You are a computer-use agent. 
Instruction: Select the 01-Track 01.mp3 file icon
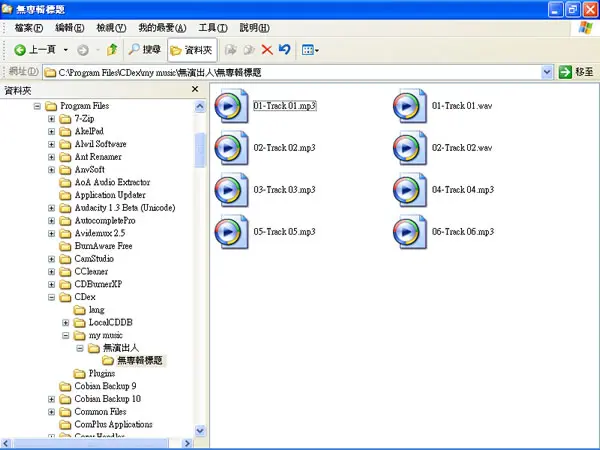coord(231,106)
